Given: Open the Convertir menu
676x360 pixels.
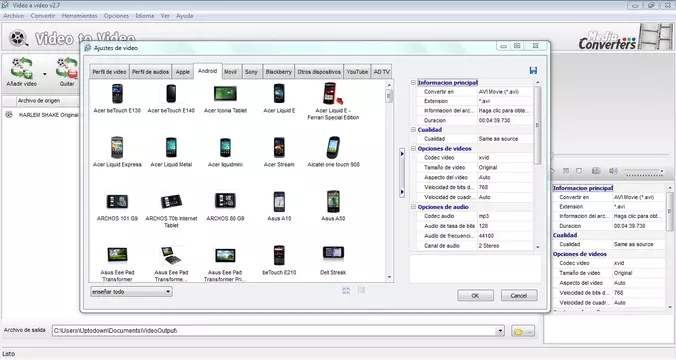Looking at the screenshot, I should pos(43,16).
